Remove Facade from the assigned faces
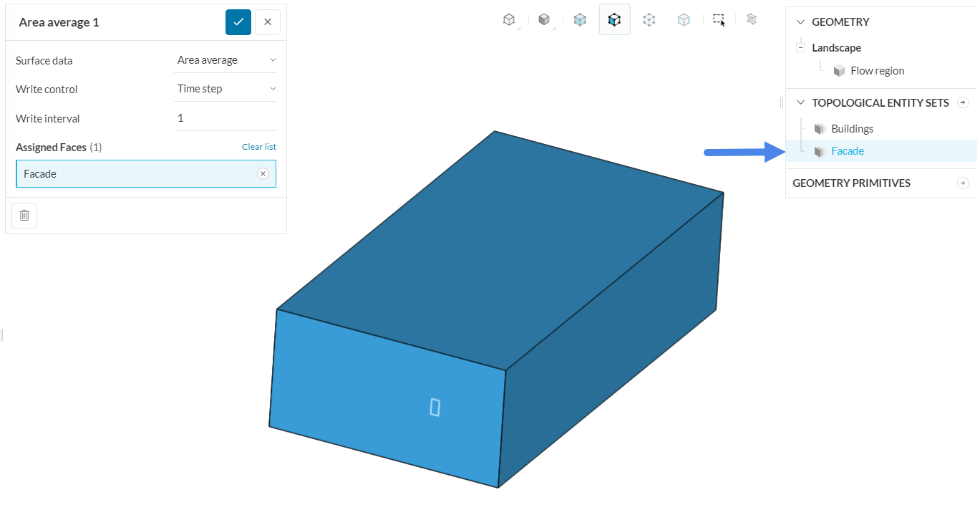This screenshot has height=515, width=980. [263, 174]
